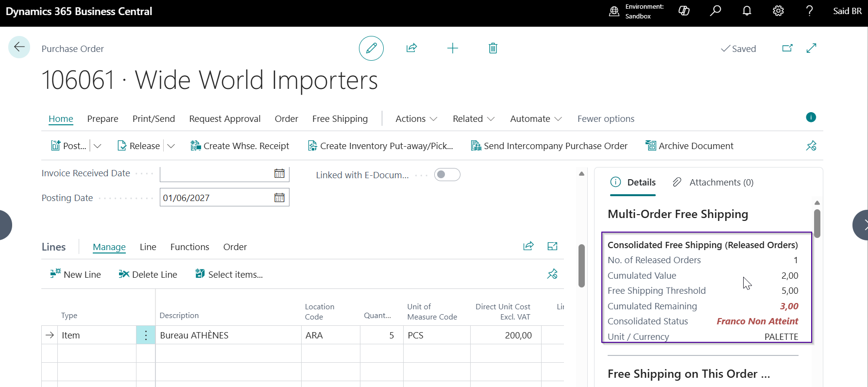Open the notifications bell
868x387 pixels.
point(747,11)
